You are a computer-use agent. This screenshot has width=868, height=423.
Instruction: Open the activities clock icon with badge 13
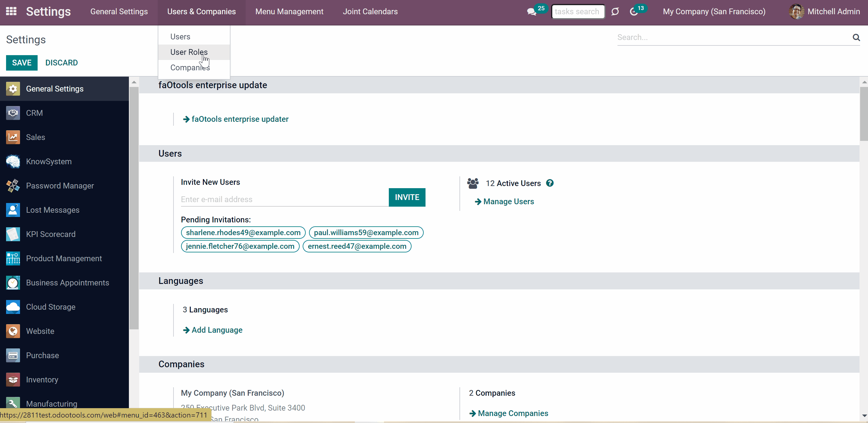(634, 12)
